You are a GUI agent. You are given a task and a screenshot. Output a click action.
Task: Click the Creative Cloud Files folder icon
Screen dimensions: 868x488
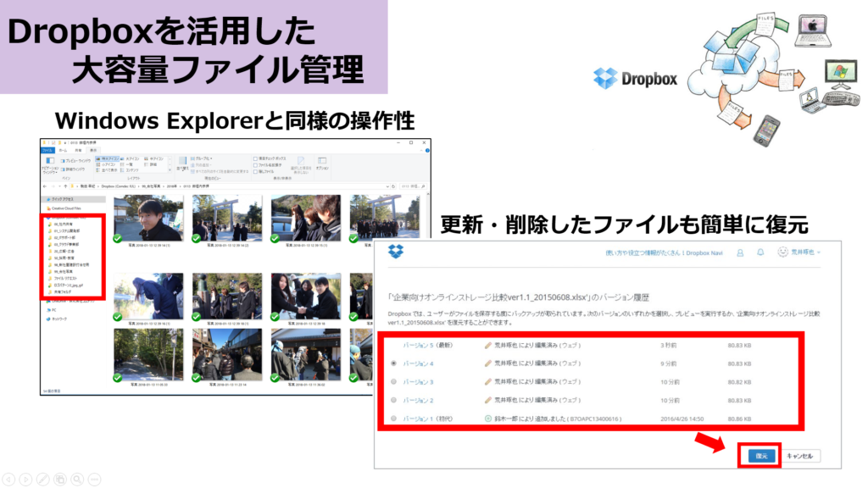click(48, 208)
